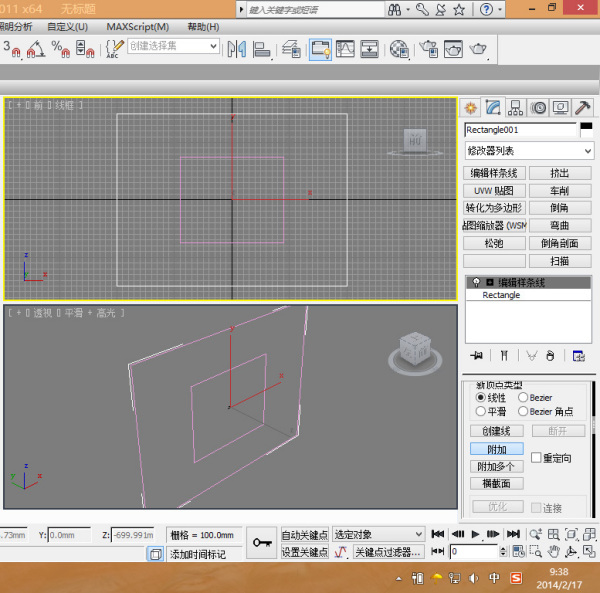Expand the 编辑样条线 modifier sub-objects
The image size is (600, 593).
tap(489, 283)
